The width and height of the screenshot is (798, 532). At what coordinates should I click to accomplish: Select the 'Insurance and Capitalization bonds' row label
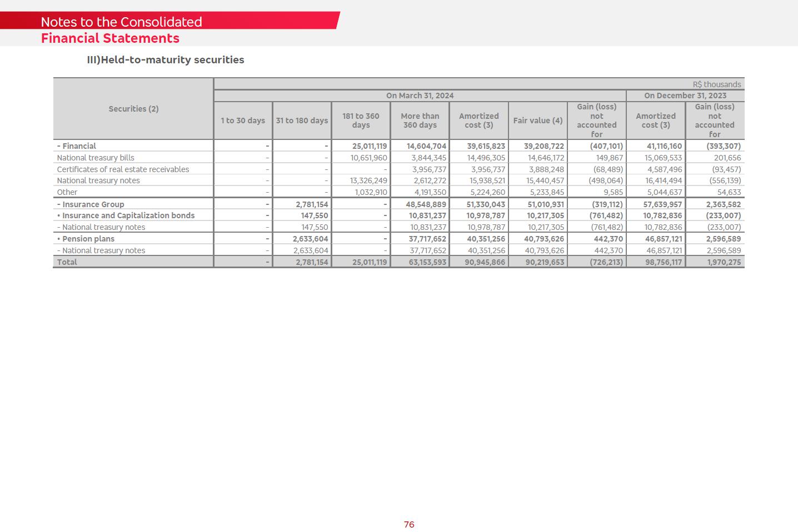coord(128,215)
